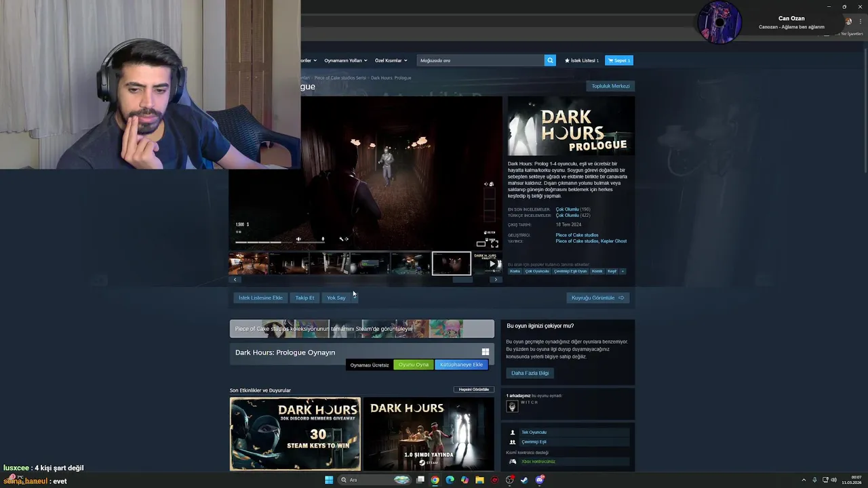Click Hepsini Görüntüle events button

(474, 390)
